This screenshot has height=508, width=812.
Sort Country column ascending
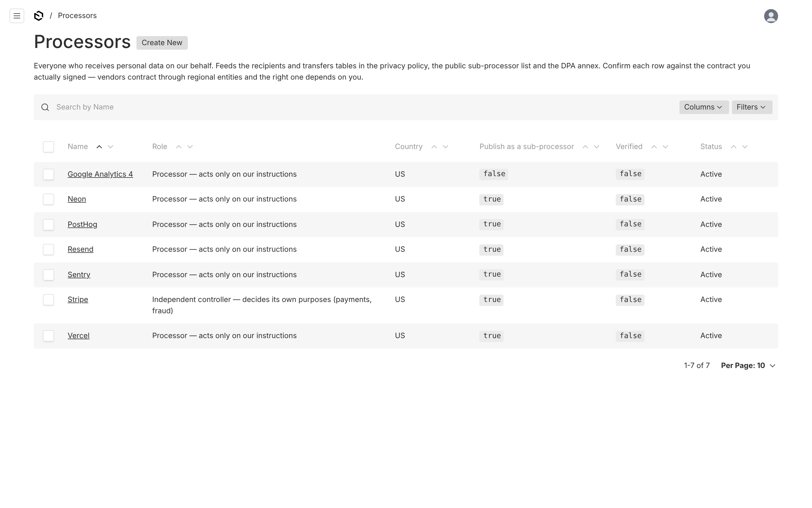(x=434, y=147)
